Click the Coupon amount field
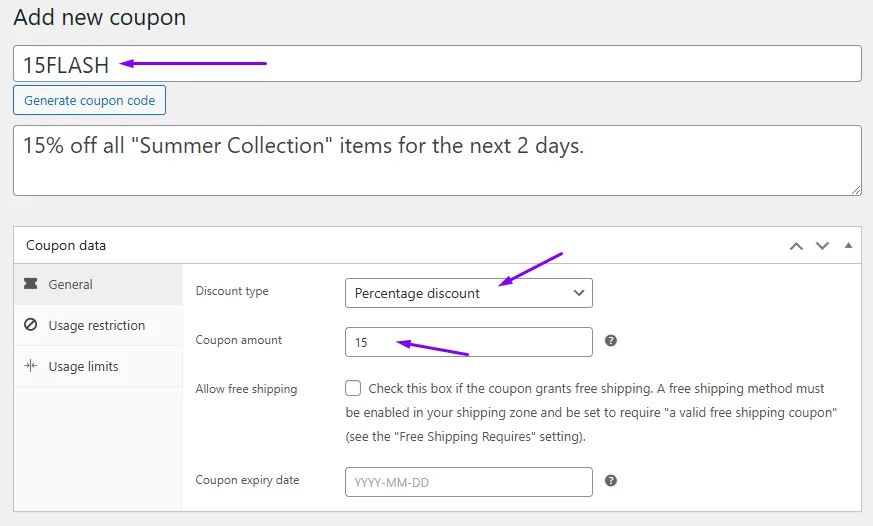 [469, 342]
